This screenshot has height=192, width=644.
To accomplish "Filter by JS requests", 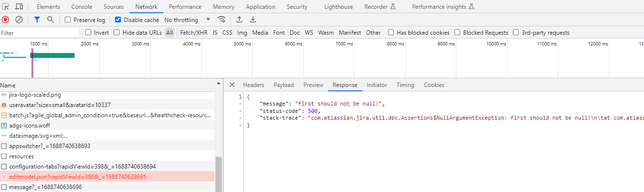I will tap(215, 33).
